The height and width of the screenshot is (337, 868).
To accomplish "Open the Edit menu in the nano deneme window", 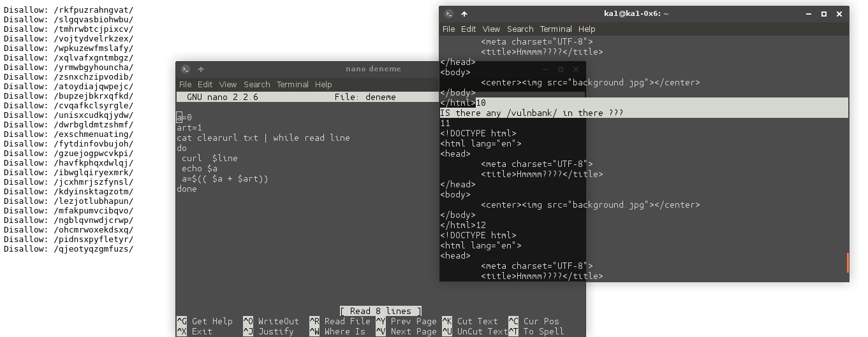I will pyautogui.click(x=205, y=84).
